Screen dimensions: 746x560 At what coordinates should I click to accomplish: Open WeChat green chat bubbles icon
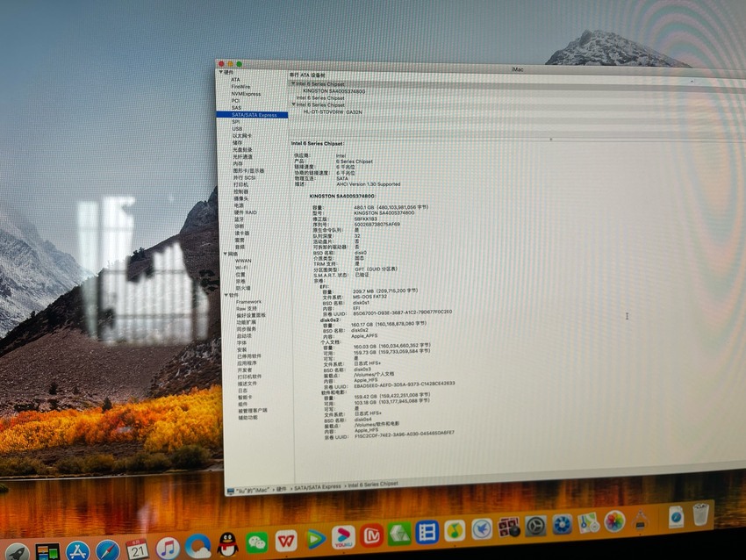pos(257,542)
